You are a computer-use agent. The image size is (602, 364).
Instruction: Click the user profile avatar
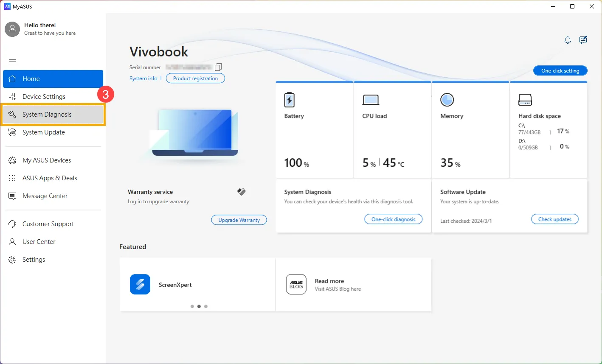[12, 29]
